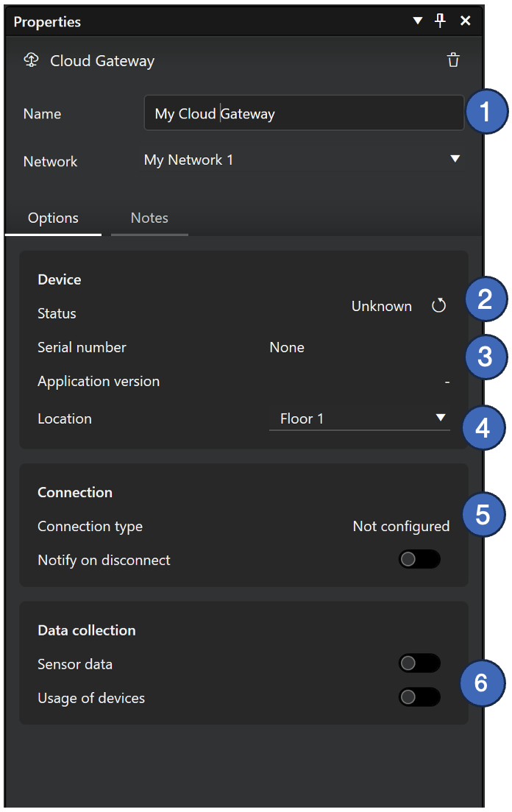
Task: Expand the Location dropdown showing Floor 1
Action: [359, 419]
